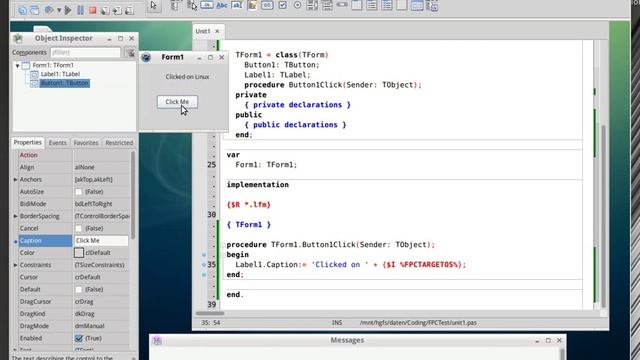640x360 pixels.
Task: Select Label1: TLabel in component tree
Action: point(60,74)
